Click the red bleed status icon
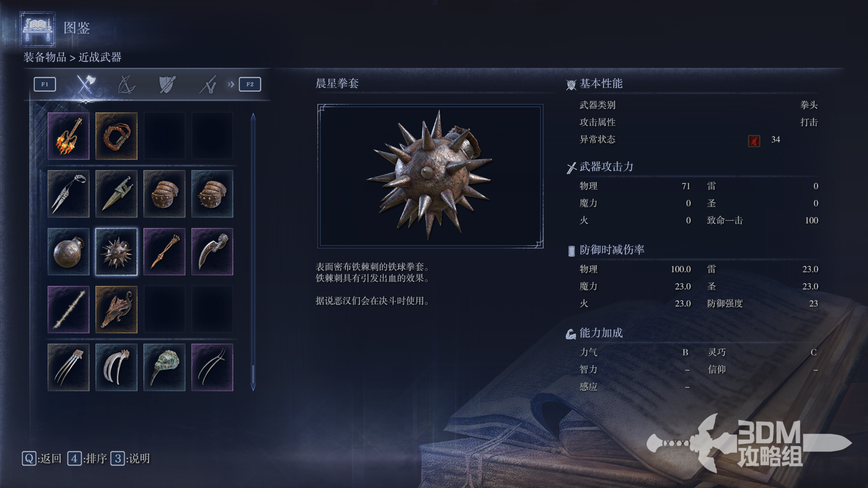This screenshot has height=488, width=868. click(x=754, y=141)
